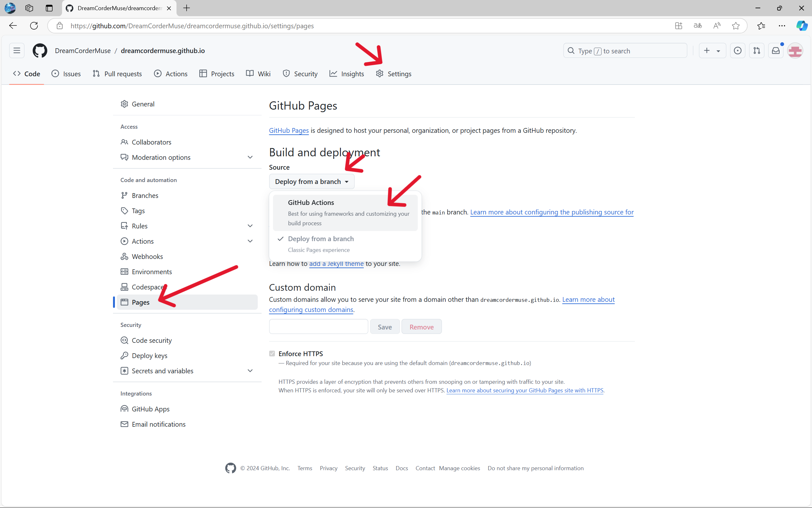Screen dimensions: 812x508
Task: Open the create new plus dropdown
Action: point(712,51)
